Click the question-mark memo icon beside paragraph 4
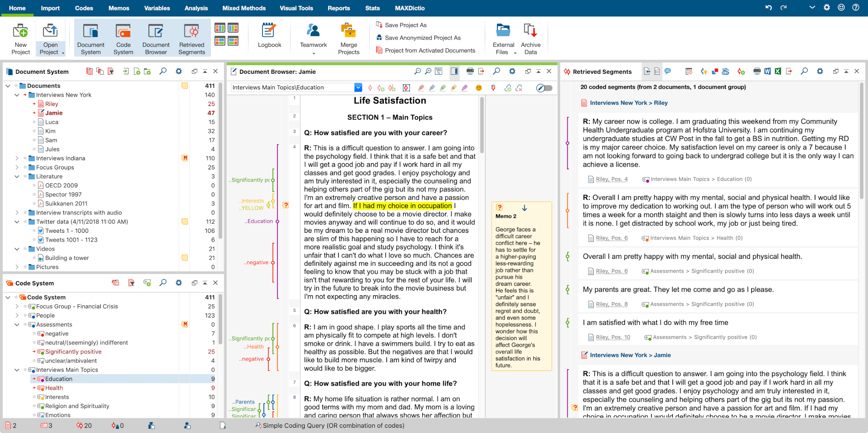 point(286,205)
